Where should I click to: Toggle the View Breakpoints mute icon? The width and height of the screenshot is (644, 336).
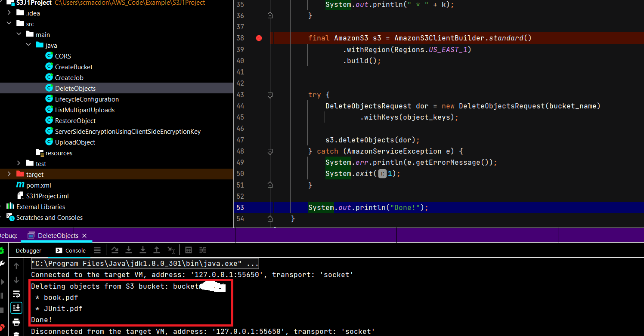pos(3,327)
